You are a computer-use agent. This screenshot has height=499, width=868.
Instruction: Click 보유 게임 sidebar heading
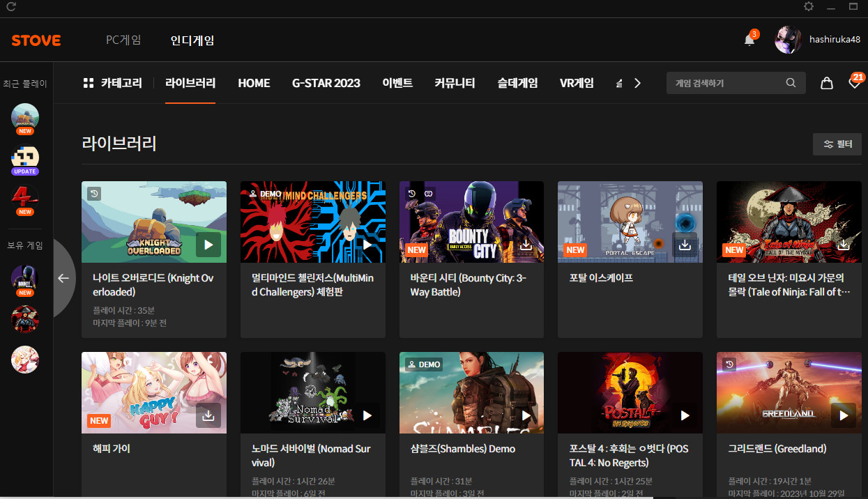pos(25,245)
